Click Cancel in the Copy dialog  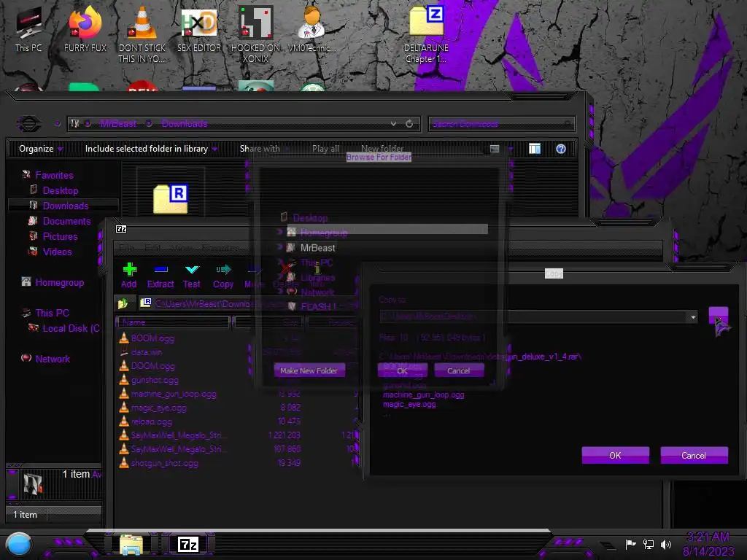[x=694, y=455]
